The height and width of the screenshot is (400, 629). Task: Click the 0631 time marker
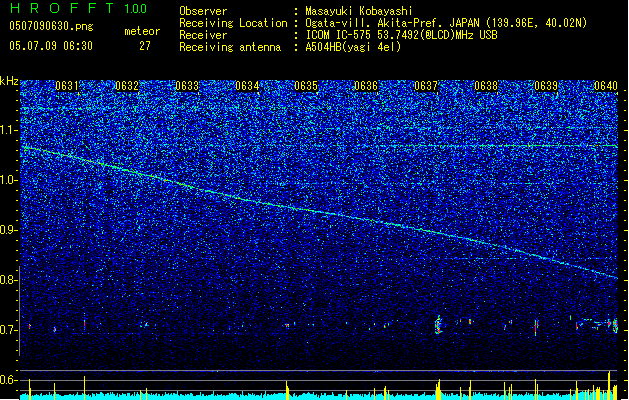pyautogui.click(x=67, y=86)
